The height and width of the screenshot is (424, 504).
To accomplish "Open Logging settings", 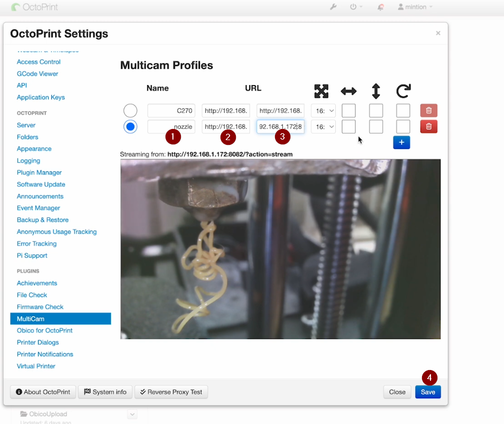I will point(28,161).
